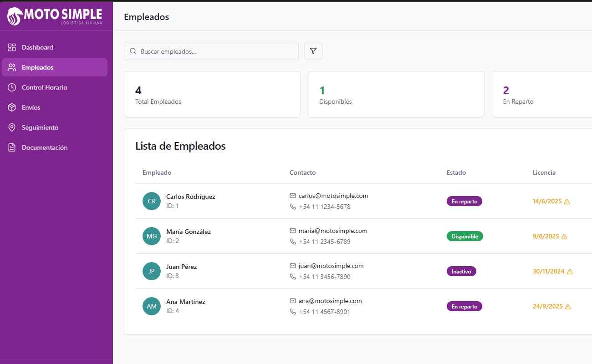Click the AM avatar for Ana Martínez
592x364 pixels.
tap(152, 306)
